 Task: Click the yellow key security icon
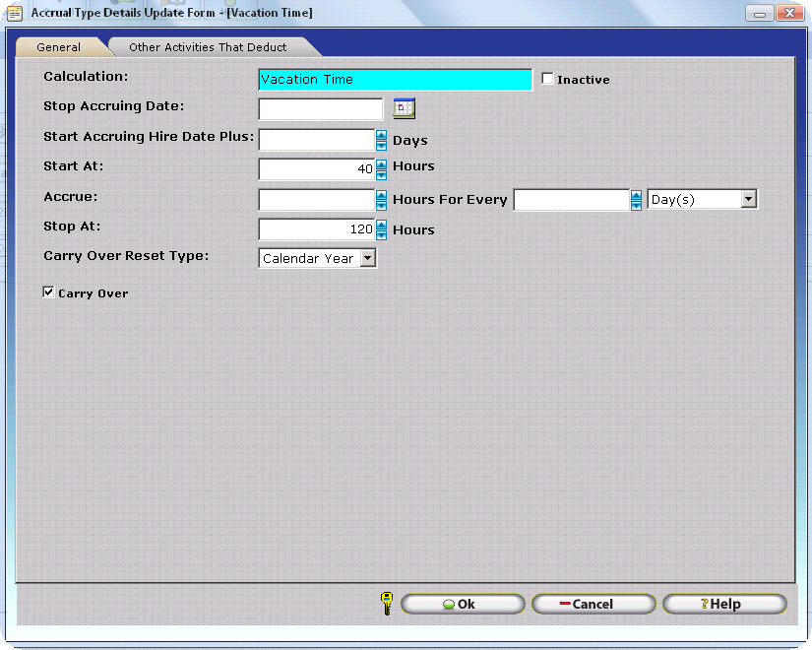click(x=387, y=603)
